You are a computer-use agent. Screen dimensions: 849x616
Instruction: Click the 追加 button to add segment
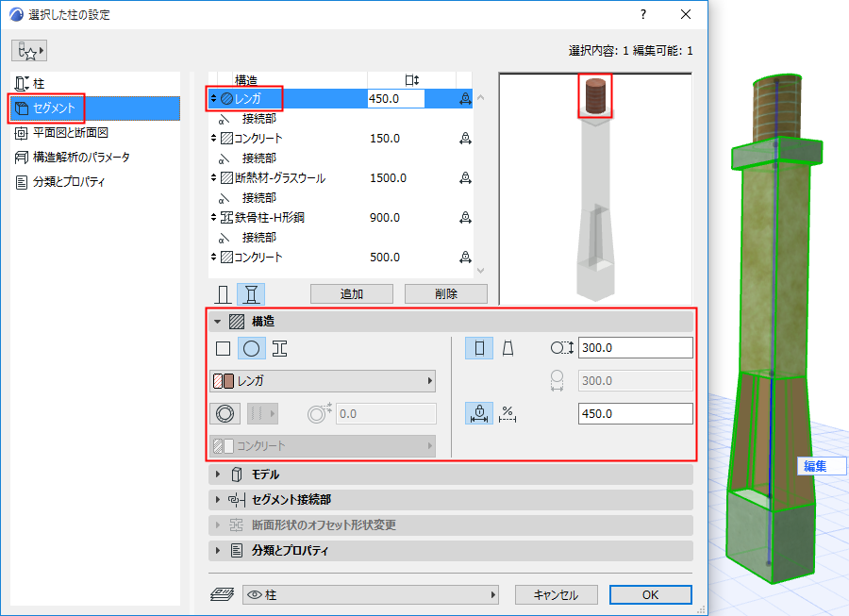351,293
